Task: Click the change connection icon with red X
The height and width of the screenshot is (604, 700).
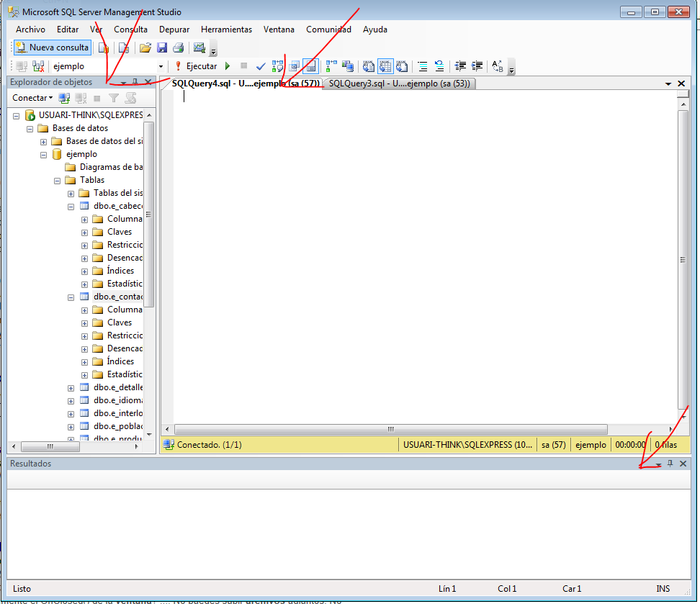Action: point(38,66)
